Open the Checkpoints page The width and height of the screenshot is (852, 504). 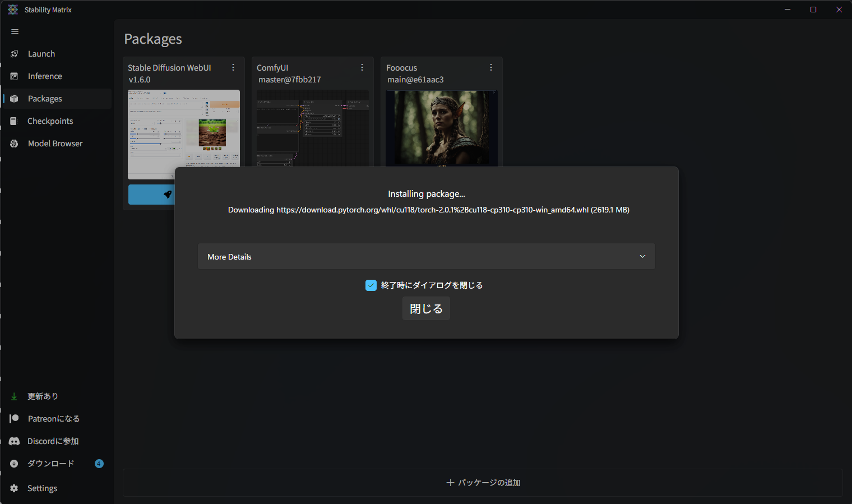57,121
